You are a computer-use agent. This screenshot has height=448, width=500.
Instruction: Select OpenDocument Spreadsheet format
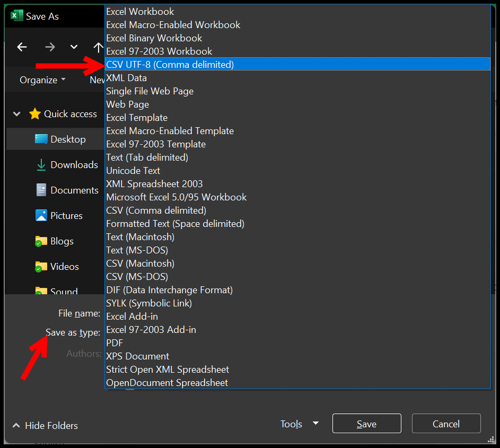coord(297,383)
